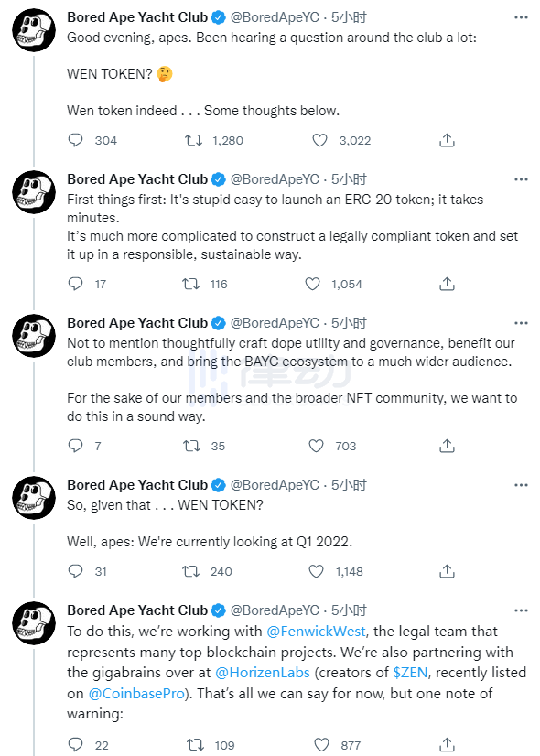Share the first Good evening apes tweet
This screenshot has width=540, height=756.
point(447,140)
